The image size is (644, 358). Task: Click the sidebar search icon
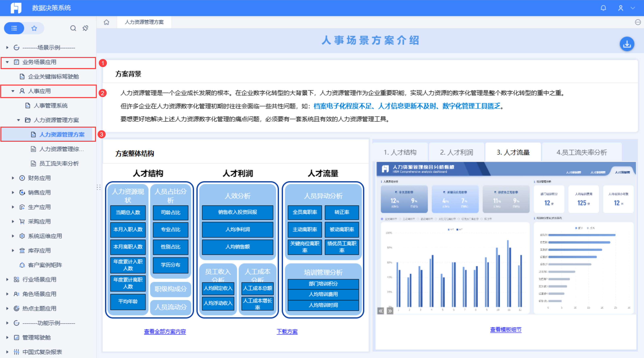coord(73,28)
